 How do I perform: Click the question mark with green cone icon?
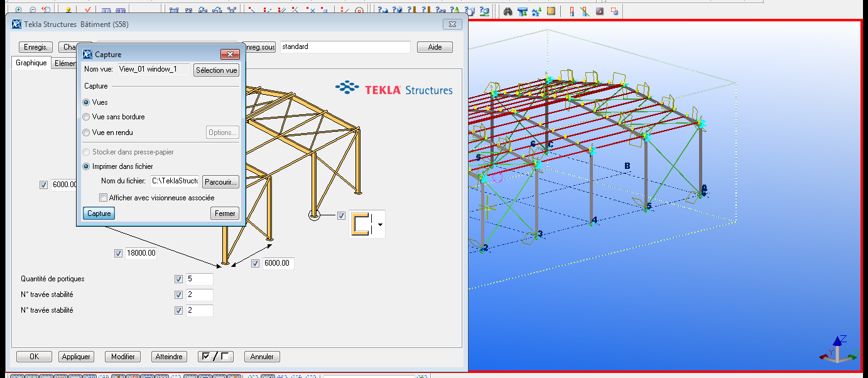pos(455,10)
